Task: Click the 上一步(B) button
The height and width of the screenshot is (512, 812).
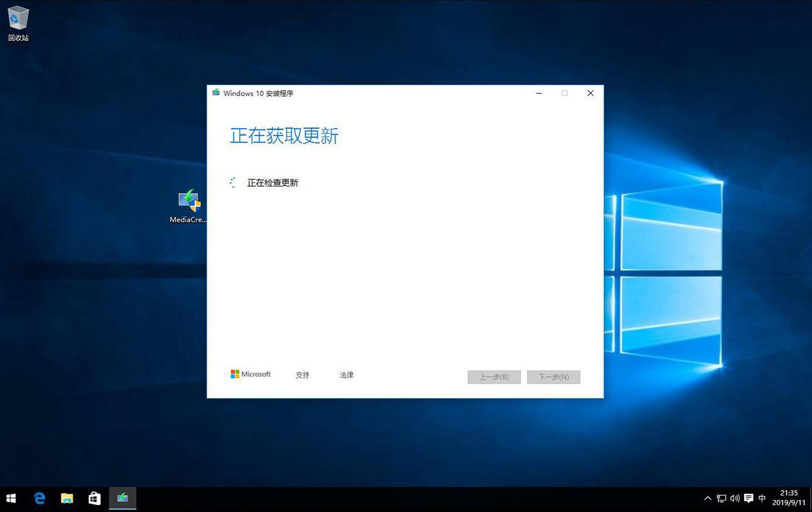Action: 493,376
